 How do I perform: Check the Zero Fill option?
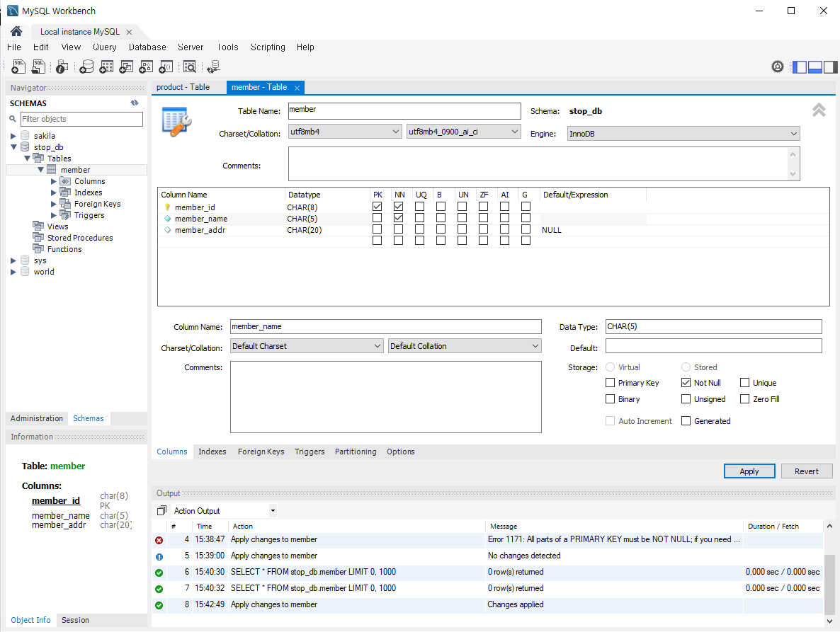point(744,398)
